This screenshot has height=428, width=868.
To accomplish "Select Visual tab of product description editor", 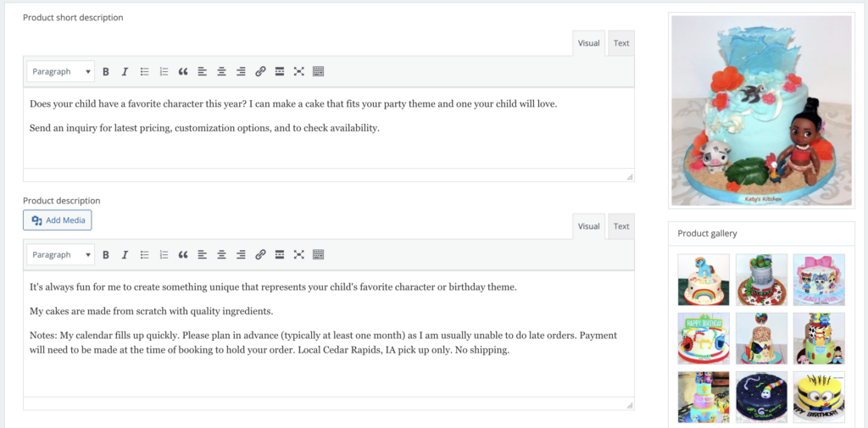I will (588, 226).
